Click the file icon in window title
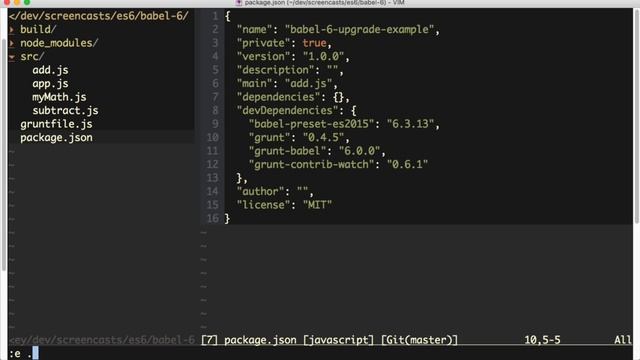640x360 pixels. pos(239,3)
